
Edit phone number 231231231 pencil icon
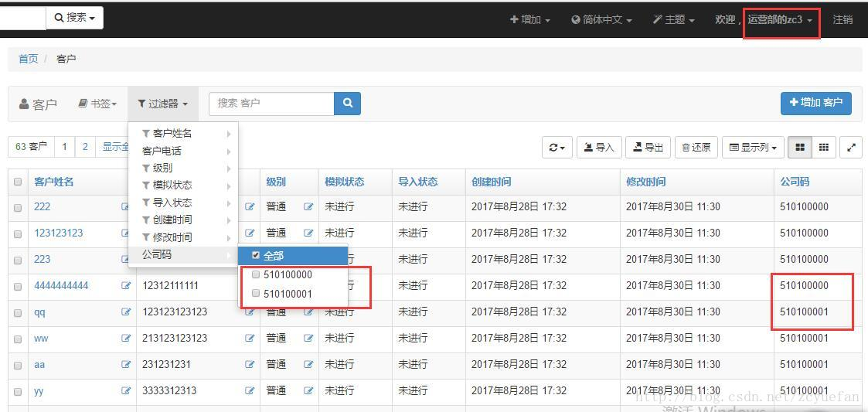click(x=250, y=364)
